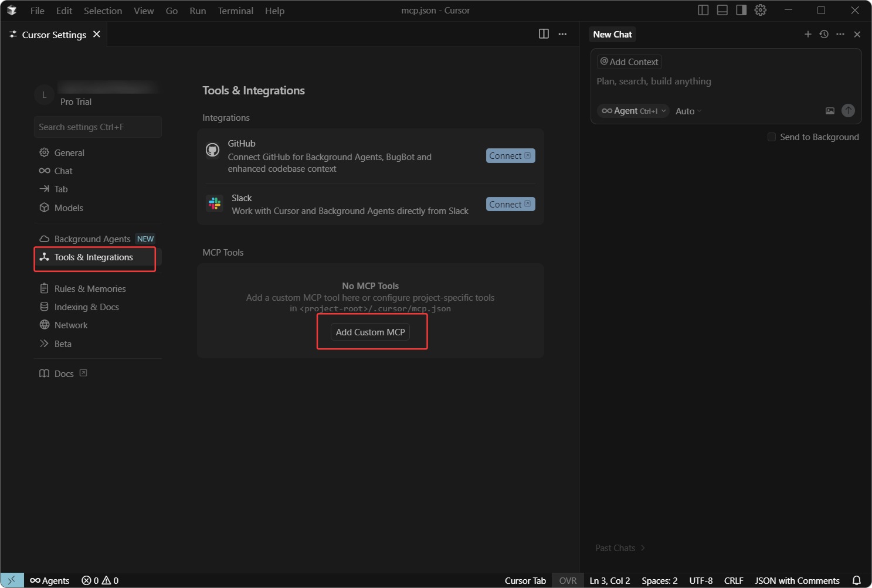
Task: Focus the chat input Plan, search, build anything
Action: coord(726,81)
